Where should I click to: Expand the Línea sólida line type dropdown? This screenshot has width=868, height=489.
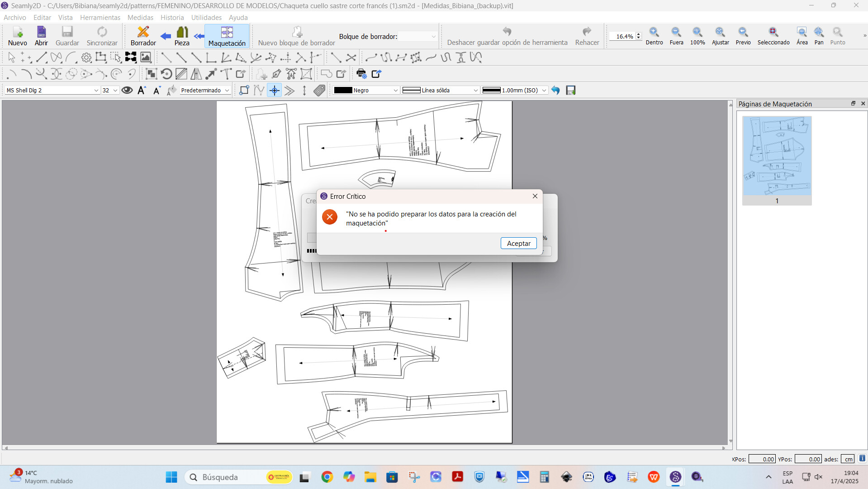click(x=440, y=90)
